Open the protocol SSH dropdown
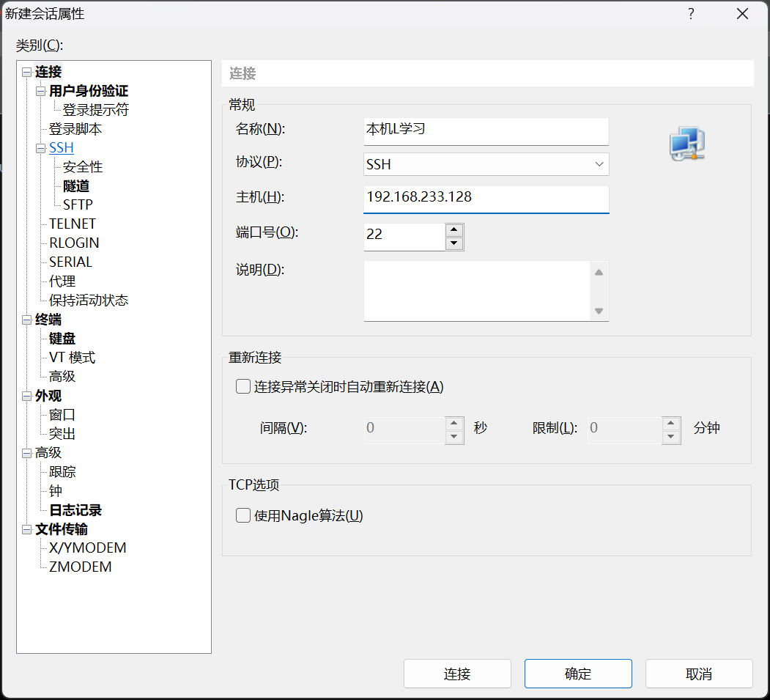This screenshot has height=700, width=770. pyautogui.click(x=486, y=164)
